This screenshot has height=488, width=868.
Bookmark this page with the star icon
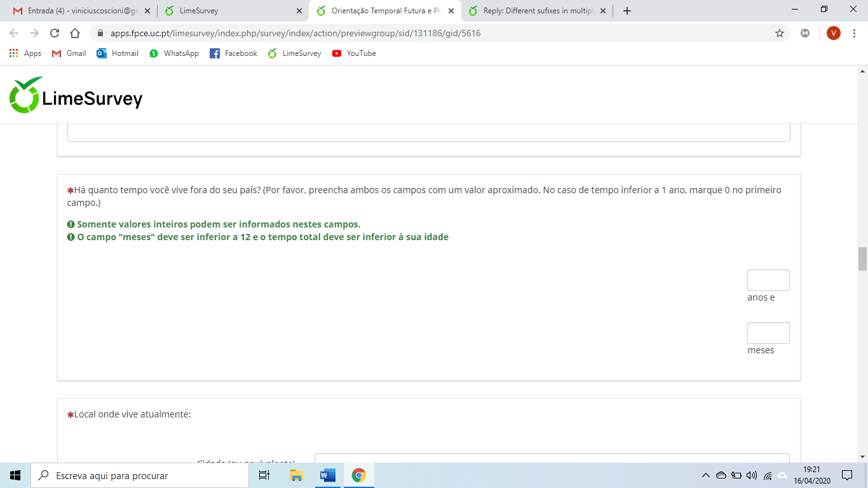(780, 33)
